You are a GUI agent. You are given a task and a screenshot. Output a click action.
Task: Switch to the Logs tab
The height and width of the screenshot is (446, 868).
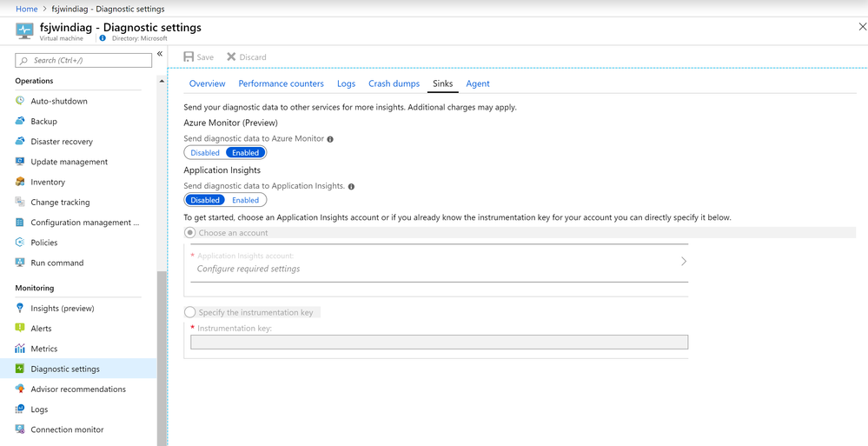pos(346,83)
